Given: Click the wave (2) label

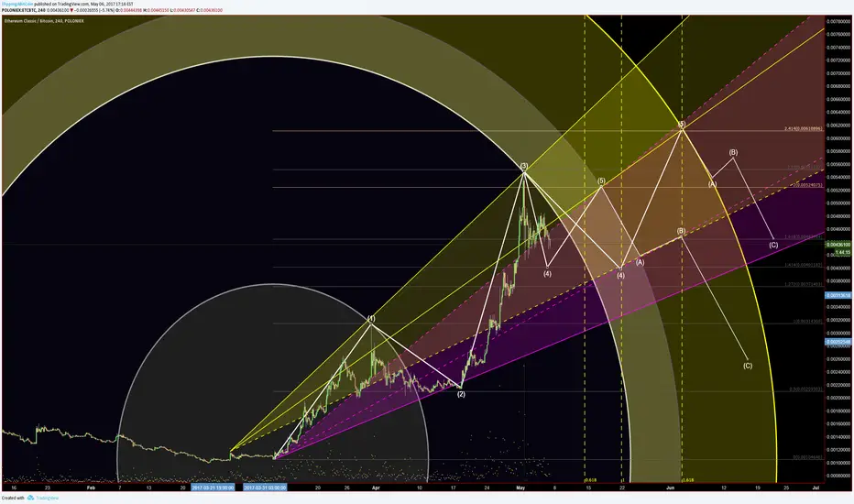Looking at the screenshot, I should point(461,394).
